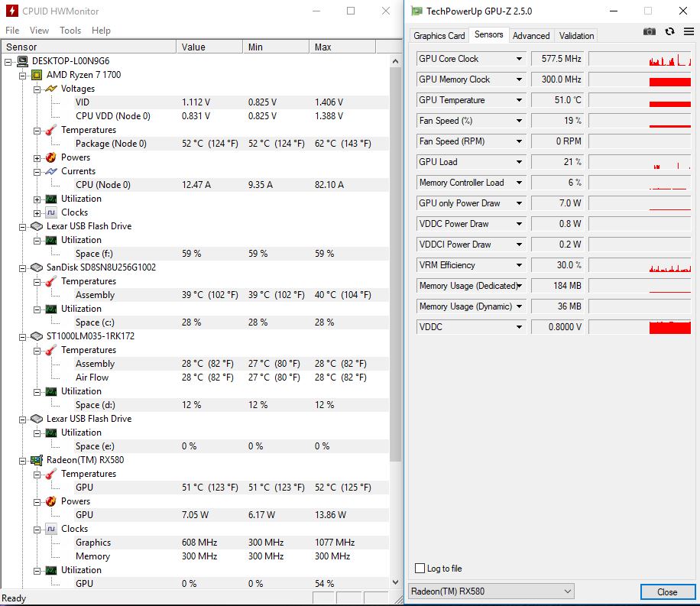The width and height of the screenshot is (700, 606).
Task: Click the Currents icon in the sensor tree
Action: tap(51, 171)
